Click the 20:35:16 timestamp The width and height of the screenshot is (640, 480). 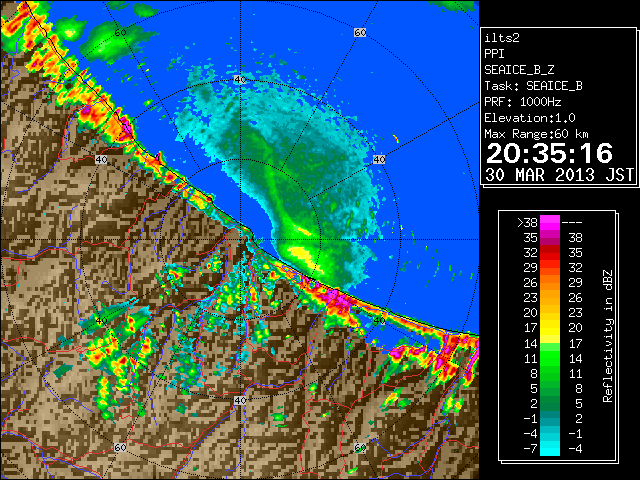(x=549, y=153)
